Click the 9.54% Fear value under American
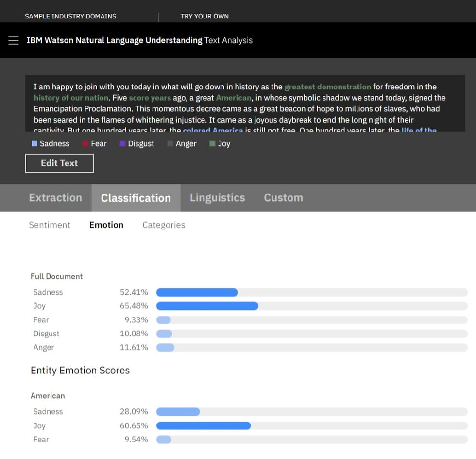This screenshot has width=476, height=459. tap(136, 439)
